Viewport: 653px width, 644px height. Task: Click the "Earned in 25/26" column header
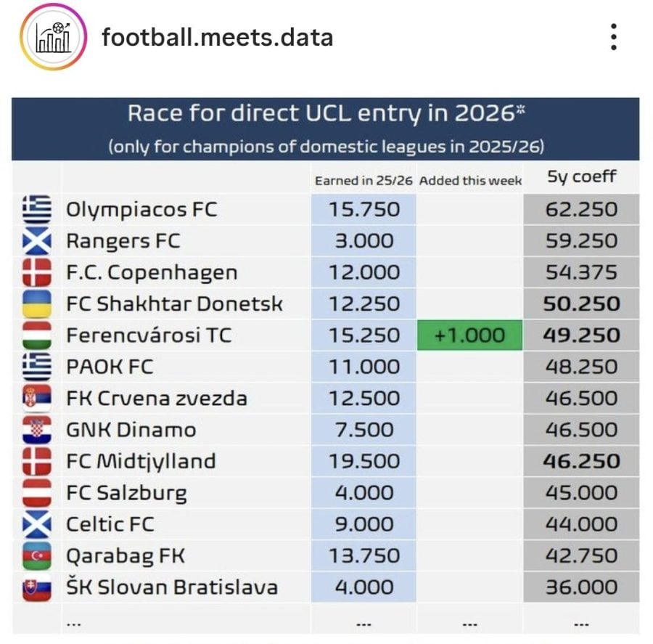coord(364,181)
